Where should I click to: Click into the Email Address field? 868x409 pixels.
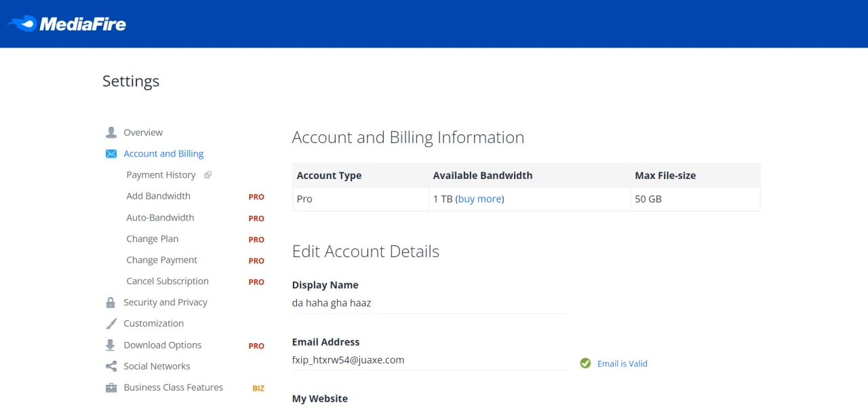(x=429, y=360)
